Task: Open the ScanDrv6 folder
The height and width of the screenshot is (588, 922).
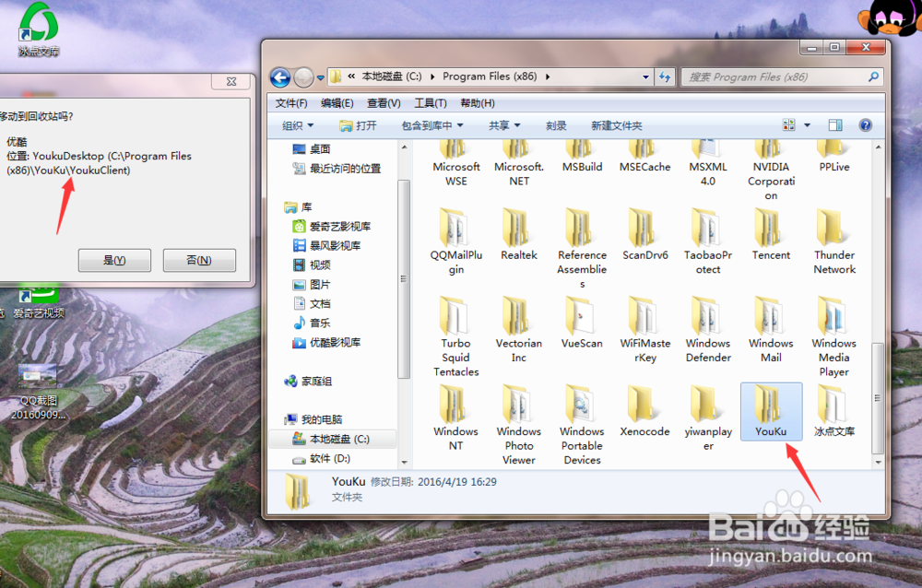Action: (x=645, y=235)
